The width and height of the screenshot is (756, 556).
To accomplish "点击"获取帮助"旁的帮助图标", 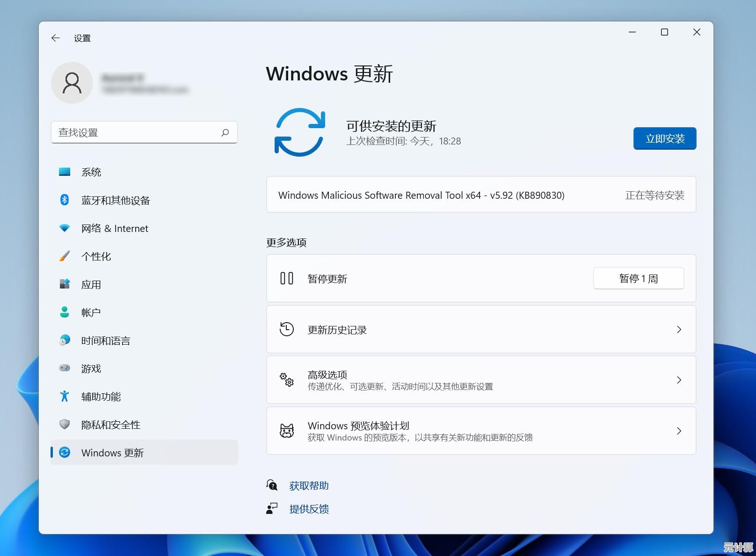I will click(272, 485).
